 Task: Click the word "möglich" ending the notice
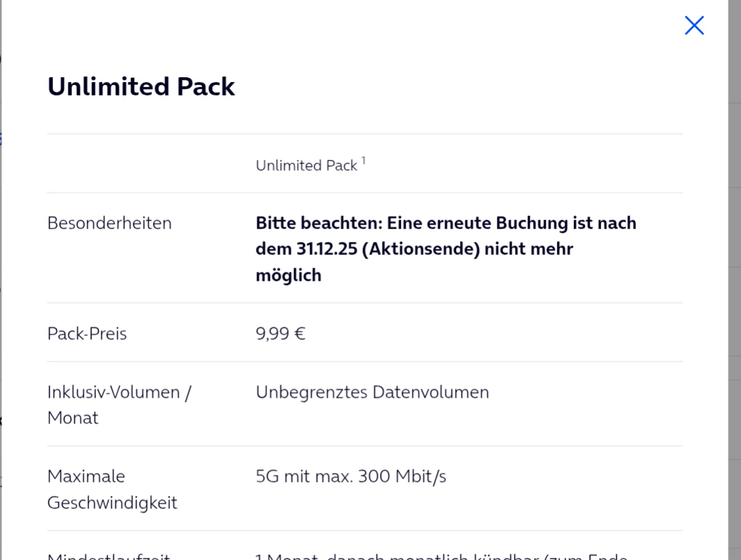pos(289,275)
